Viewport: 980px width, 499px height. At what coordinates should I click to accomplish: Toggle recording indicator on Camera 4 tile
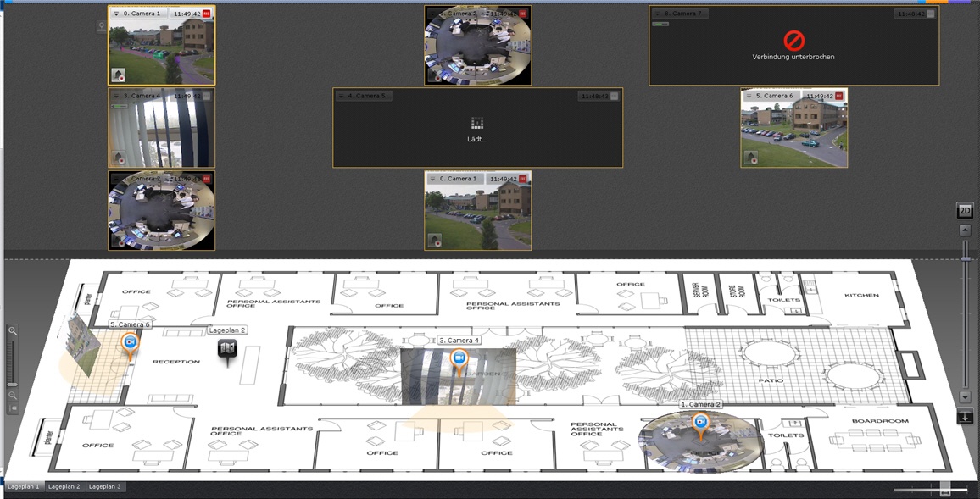pos(208,97)
